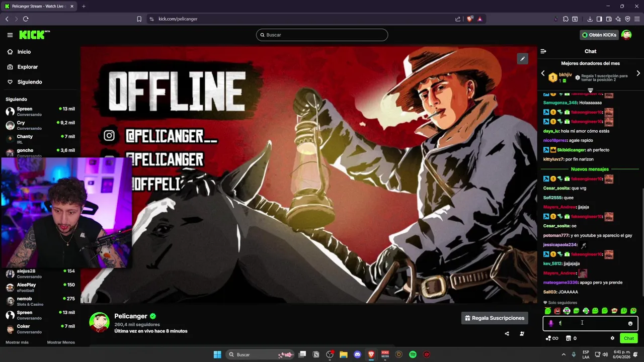Toggle the browser sidebar panel icon

[x=599, y=19]
